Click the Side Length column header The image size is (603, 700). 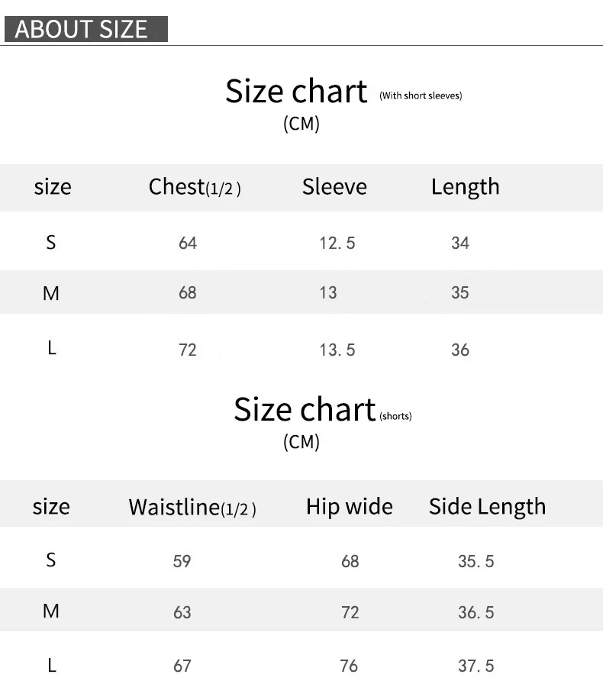click(x=487, y=507)
